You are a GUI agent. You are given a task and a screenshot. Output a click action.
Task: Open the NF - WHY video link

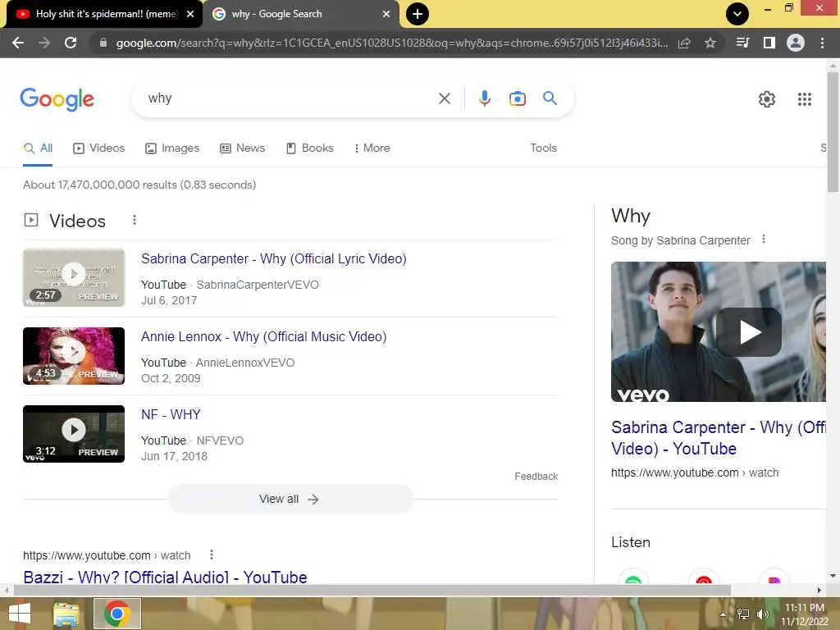(x=171, y=414)
